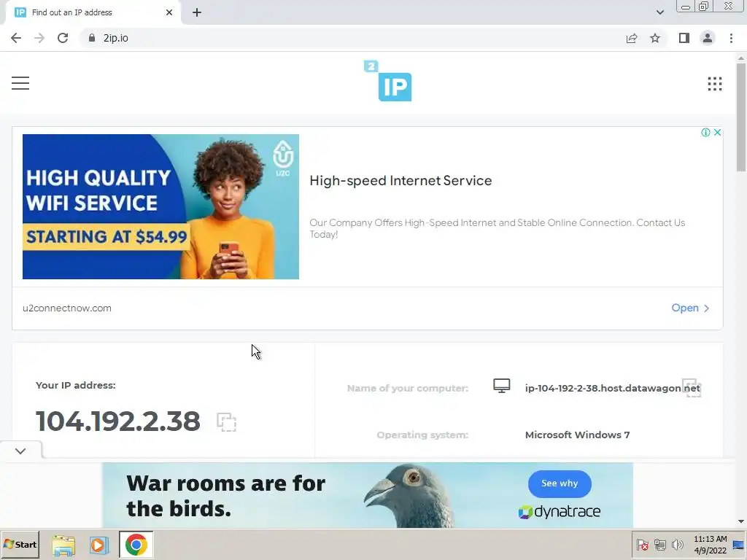Copy the IP address 104.192.2.38
747x560 pixels.
[226, 422]
